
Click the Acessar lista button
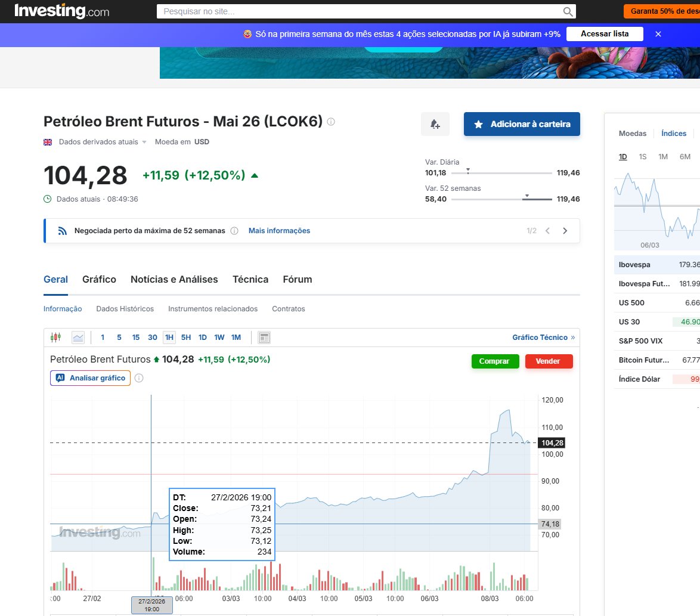(x=605, y=34)
